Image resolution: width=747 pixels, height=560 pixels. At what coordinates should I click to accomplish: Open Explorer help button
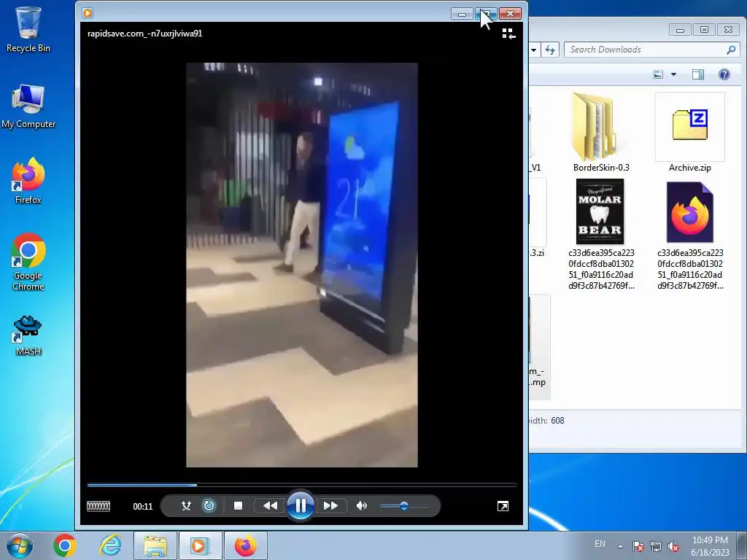click(x=724, y=74)
